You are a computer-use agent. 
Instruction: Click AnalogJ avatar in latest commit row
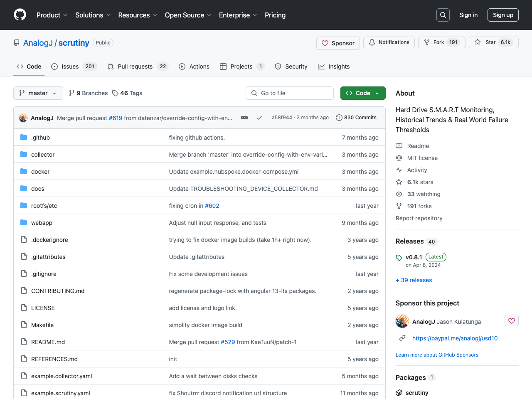23,118
